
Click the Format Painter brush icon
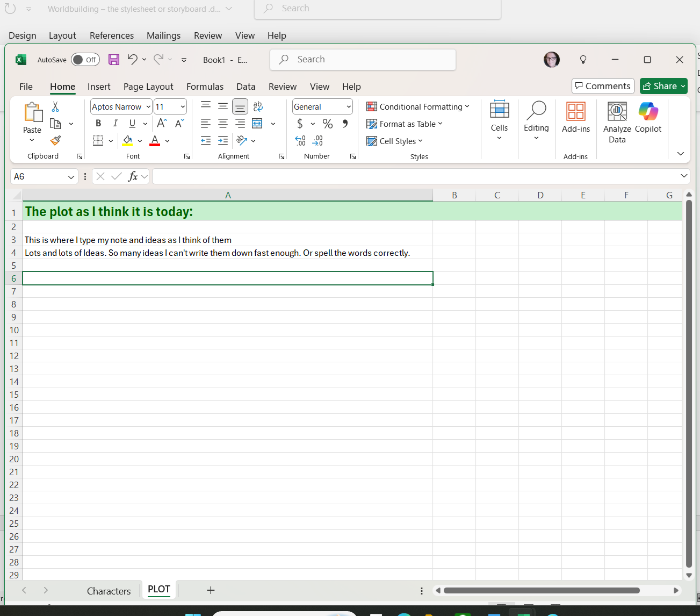click(55, 141)
